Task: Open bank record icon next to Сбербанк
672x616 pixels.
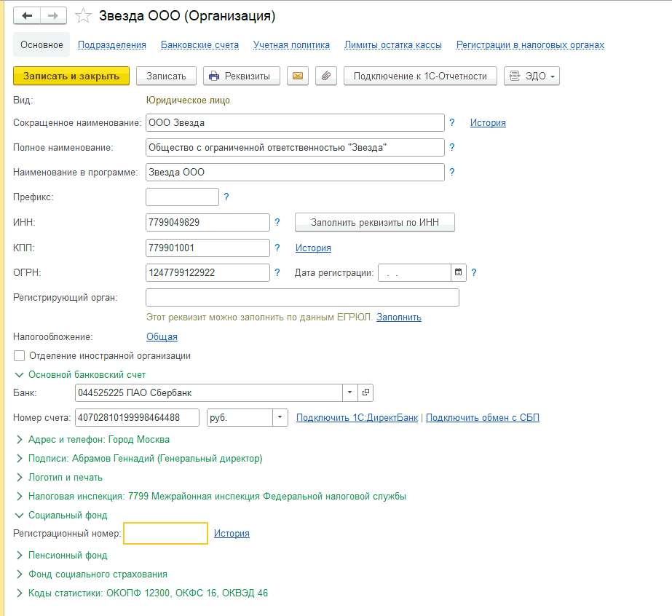Action: [365, 392]
